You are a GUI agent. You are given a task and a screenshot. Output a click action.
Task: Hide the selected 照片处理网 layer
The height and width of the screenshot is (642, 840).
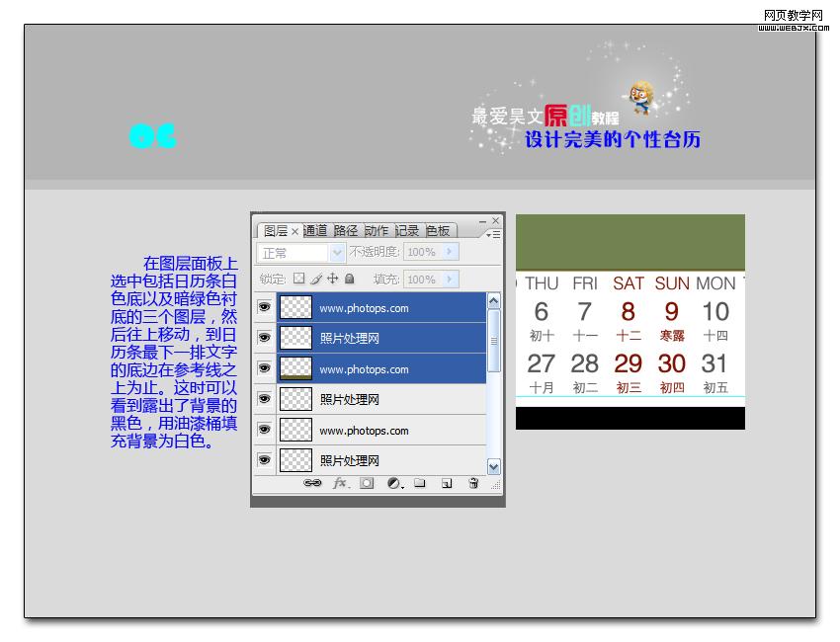(x=264, y=338)
